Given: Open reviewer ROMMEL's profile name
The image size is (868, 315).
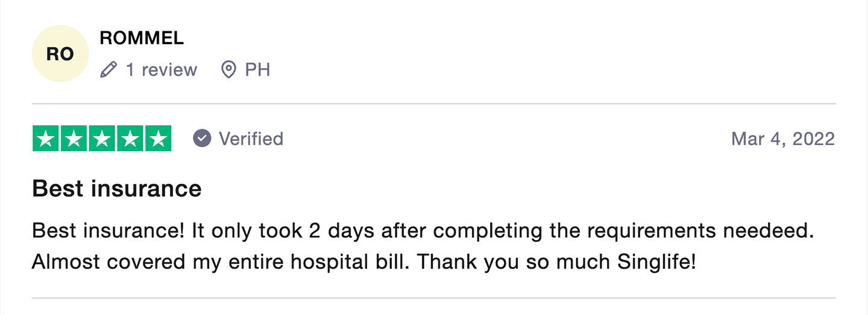Looking at the screenshot, I should point(142,38).
